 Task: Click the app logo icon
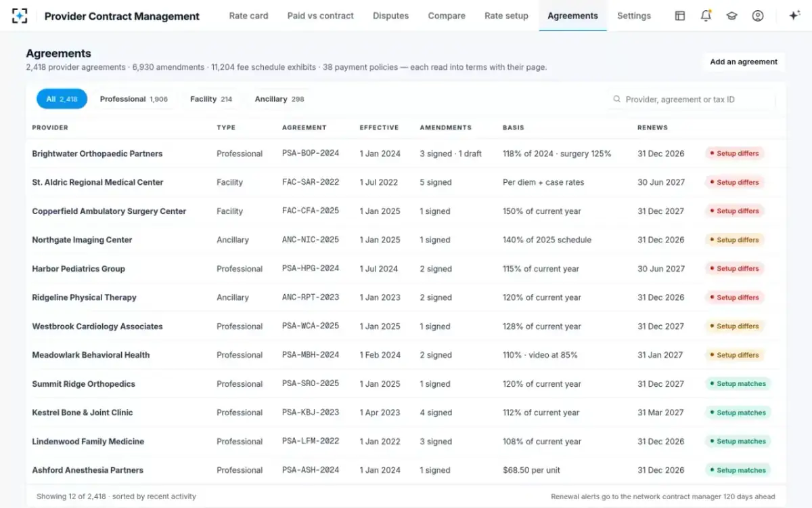[20, 16]
